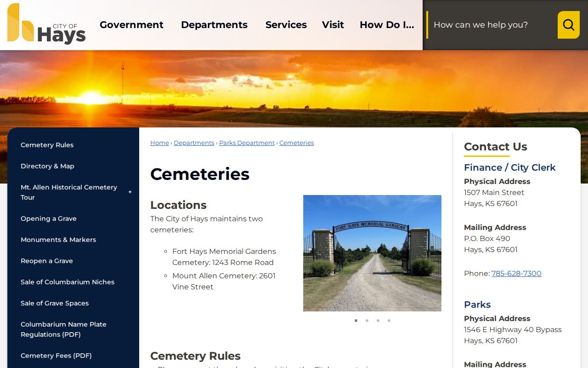Click the Finance / City Clerk heading
588x368 pixels.
509,167
